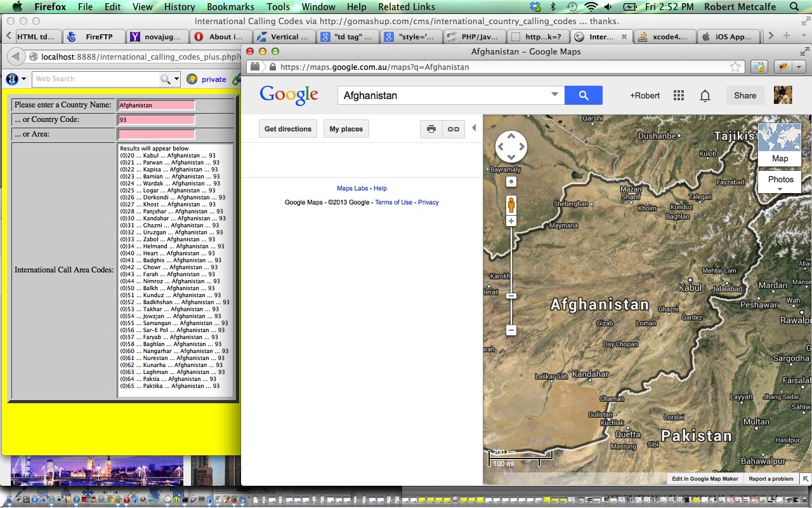Screen dimensions: 812x508
Task: Open the Google apps grid icon
Action: coord(678,95)
